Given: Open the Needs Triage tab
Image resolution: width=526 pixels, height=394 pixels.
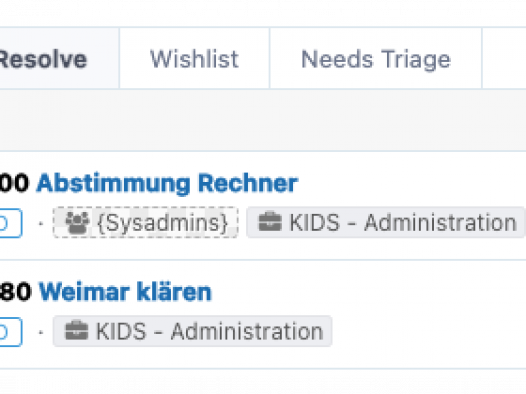Looking at the screenshot, I should click(376, 58).
